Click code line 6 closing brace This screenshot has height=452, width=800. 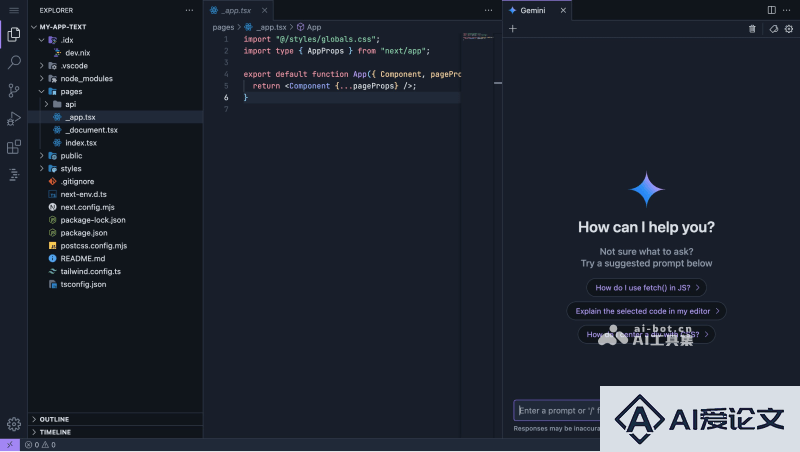(245, 98)
